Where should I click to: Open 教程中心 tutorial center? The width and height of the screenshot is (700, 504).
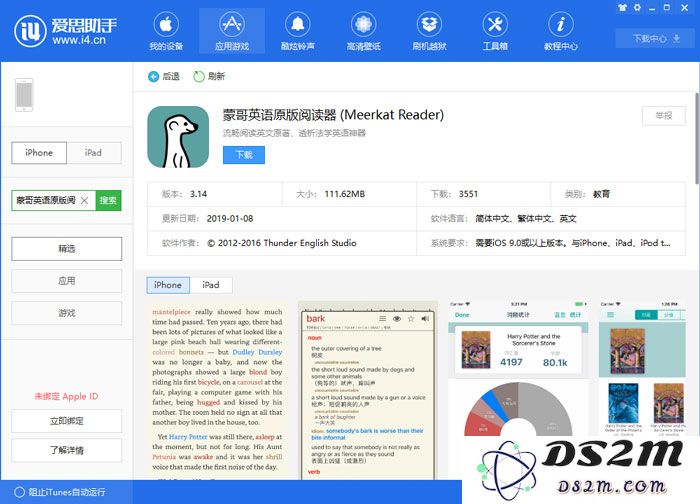561,31
